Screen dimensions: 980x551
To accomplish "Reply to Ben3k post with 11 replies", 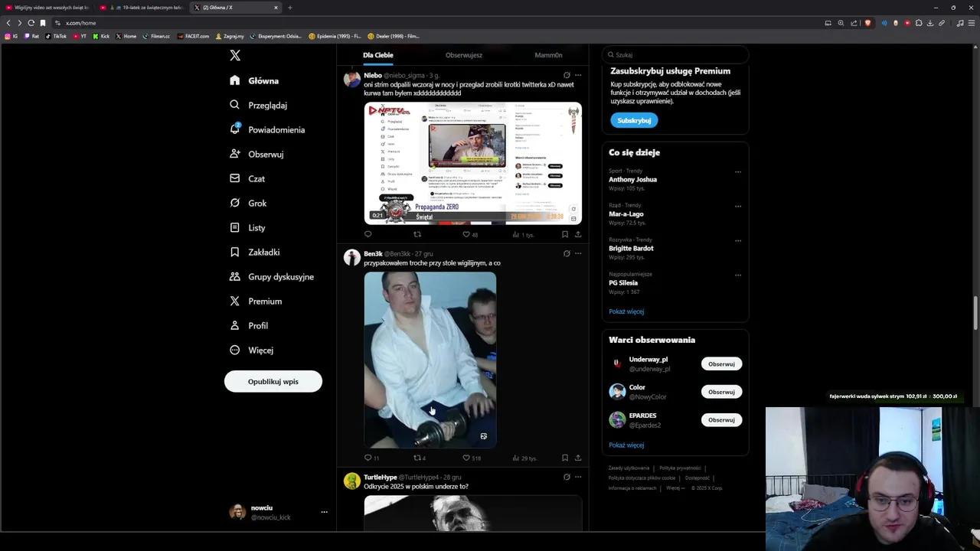I will pos(371,458).
